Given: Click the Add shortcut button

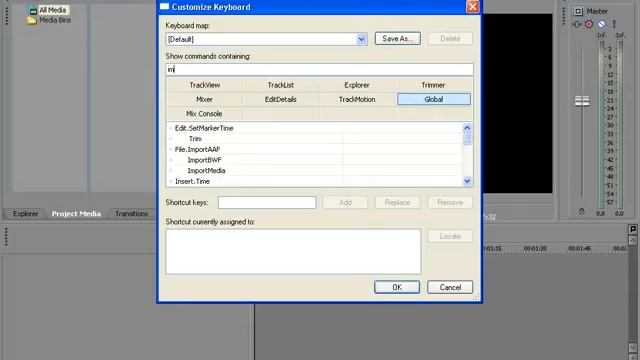Looking at the screenshot, I should [345, 202].
